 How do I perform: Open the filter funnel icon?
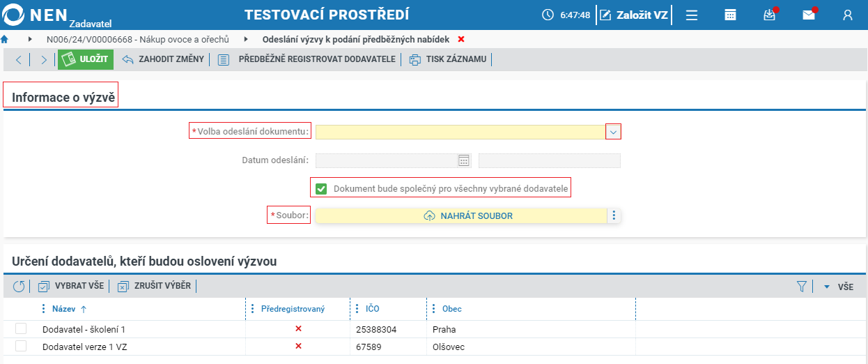(801, 286)
